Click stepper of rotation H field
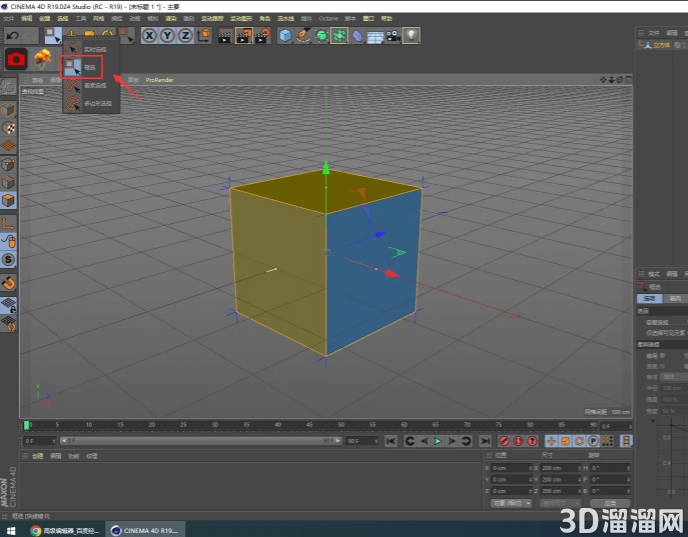This screenshot has width=688, height=537. (628, 468)
